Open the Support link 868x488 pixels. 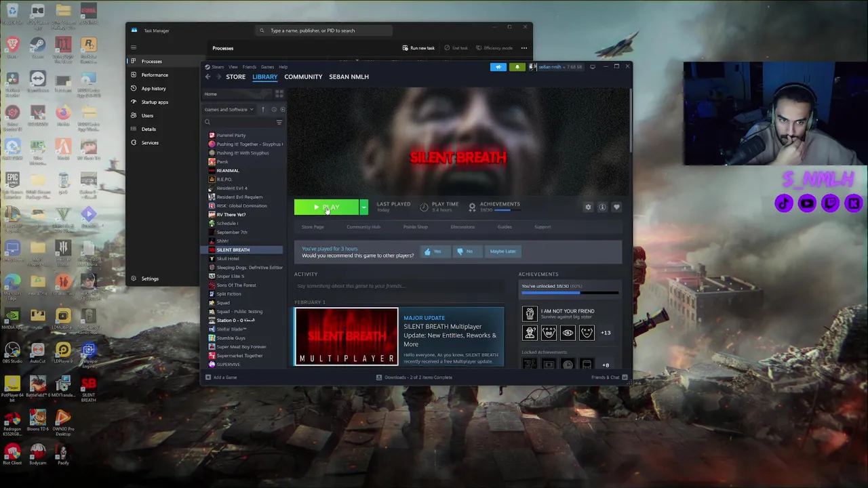click(x=542, y=227)
